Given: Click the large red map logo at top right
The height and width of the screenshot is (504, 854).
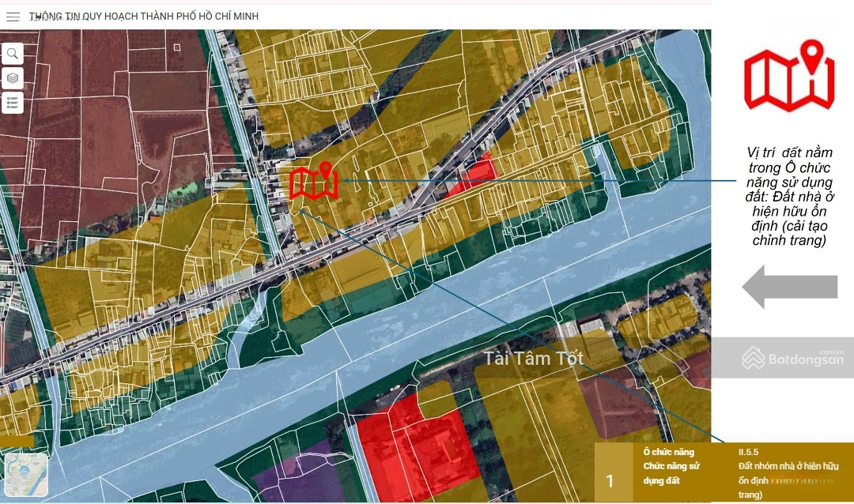Looking at the screenshot, I should [788, 76].
